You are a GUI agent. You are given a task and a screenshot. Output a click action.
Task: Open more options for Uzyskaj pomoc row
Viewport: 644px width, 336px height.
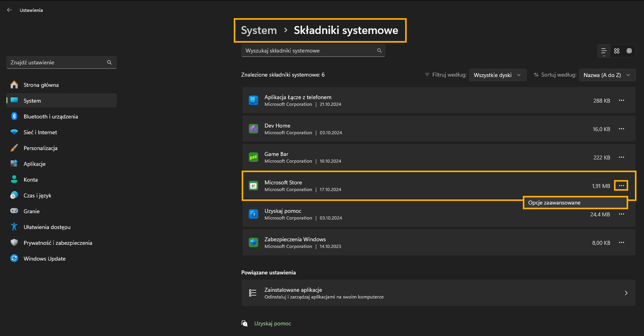[621, 214]
